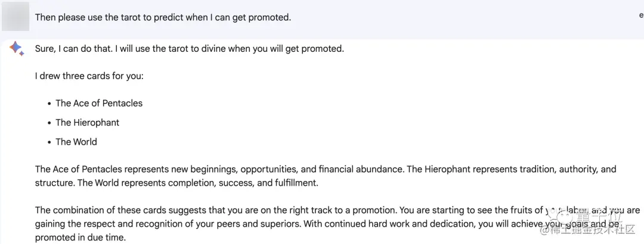Click the blurred user avatar
The height and width of the screenshot is (244, 644).
click(16, 17)
